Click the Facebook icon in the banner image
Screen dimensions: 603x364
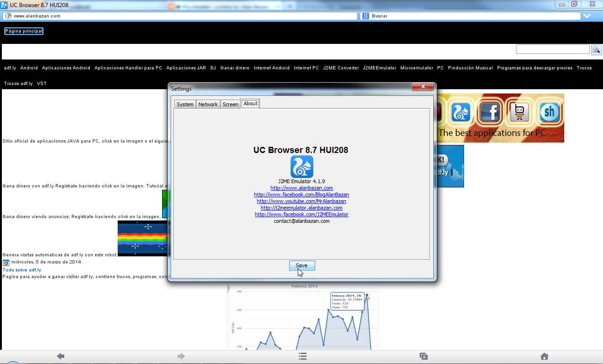click(490, 112)
